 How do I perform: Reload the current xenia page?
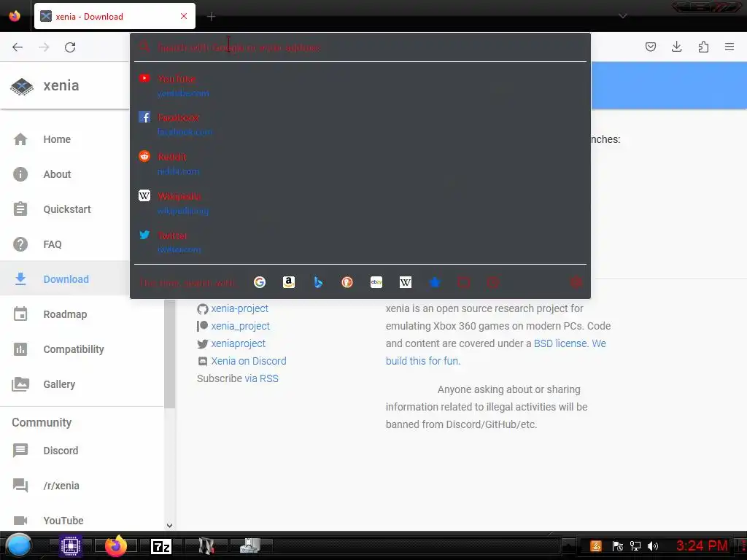coord(70,47)
